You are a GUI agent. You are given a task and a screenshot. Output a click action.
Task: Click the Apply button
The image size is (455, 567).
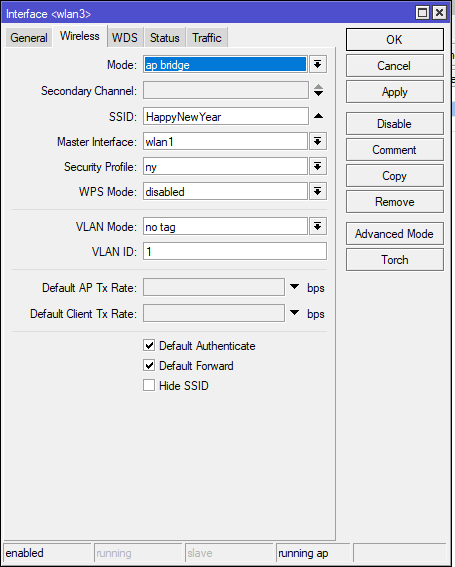(x=395, y=92)
